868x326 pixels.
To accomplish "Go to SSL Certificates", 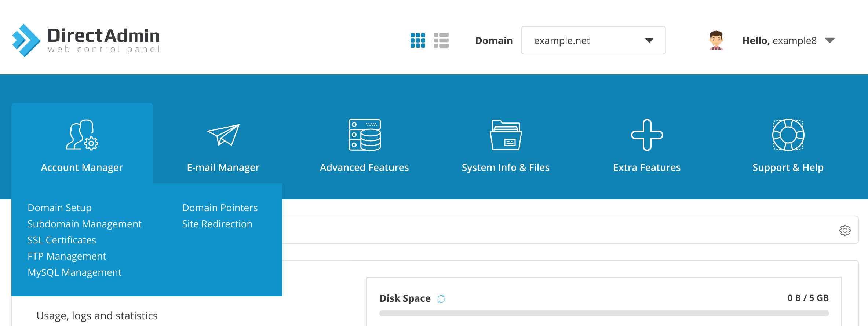I will (62, 240).
